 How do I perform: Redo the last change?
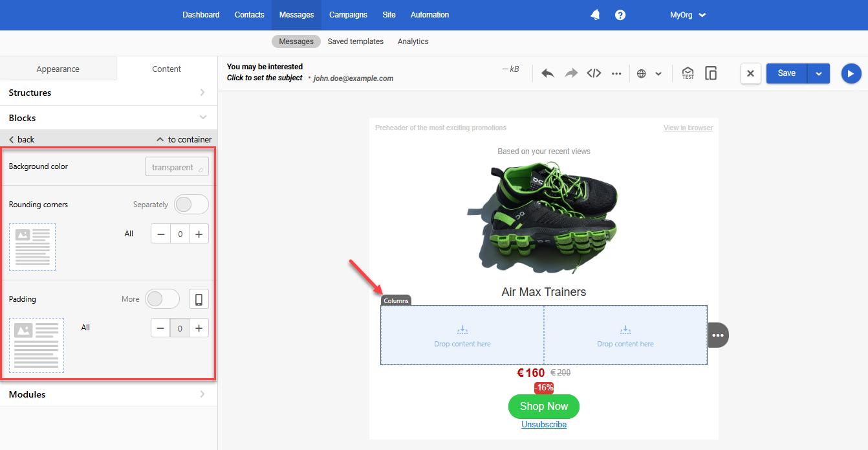(571, 73)
